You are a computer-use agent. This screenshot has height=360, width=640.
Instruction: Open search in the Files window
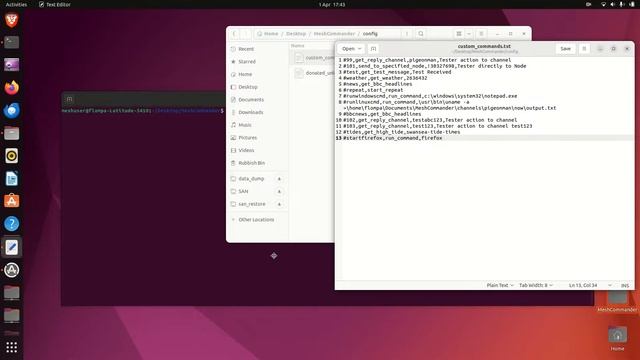click(x=421, y=33)
